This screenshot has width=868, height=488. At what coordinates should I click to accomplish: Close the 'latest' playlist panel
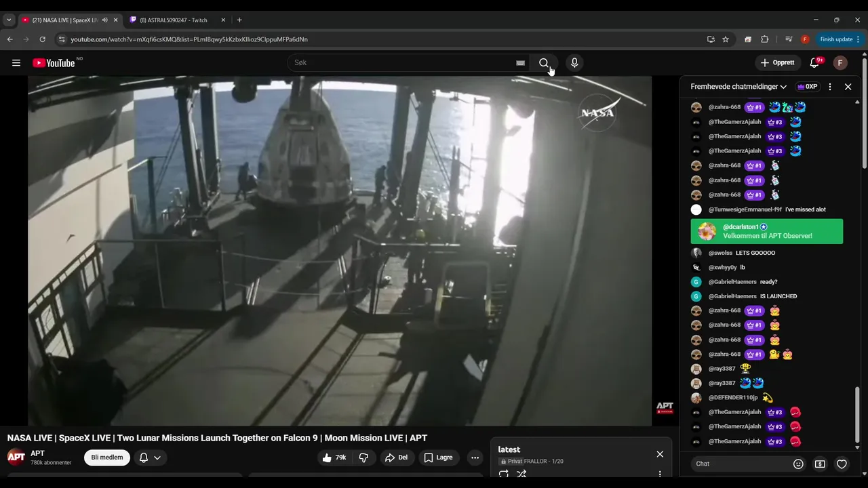point(660,454)
